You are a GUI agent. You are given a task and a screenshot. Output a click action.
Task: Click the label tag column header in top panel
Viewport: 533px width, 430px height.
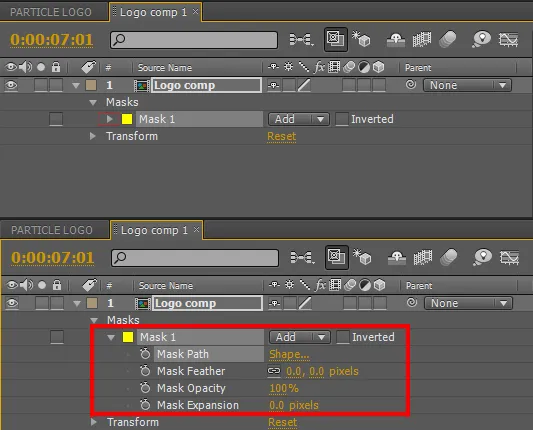(x=88, y=67)
